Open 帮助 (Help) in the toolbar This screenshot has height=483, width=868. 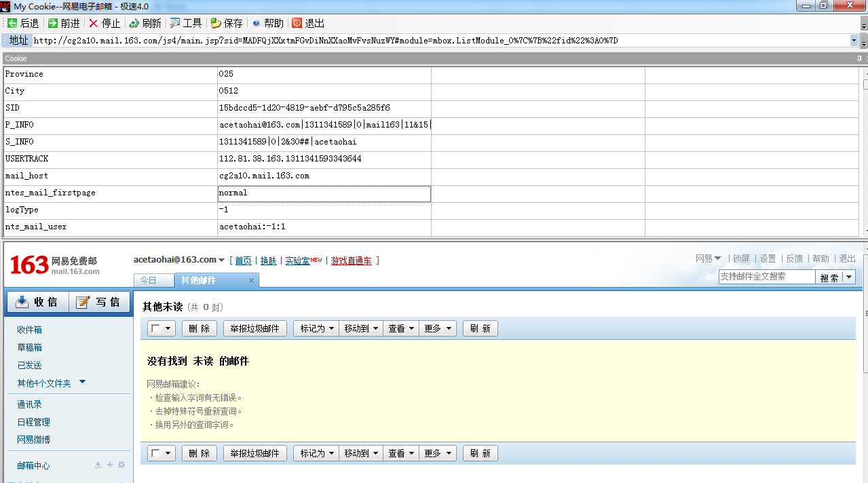[267, 23]
